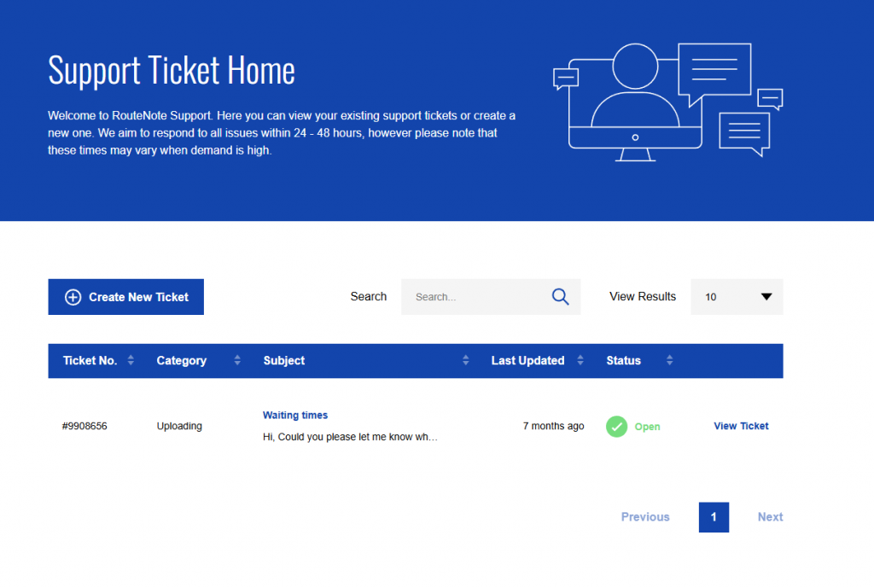The image size is (874, 588).
Task: Click the Category column sort arrows
Action: click(237, 361)
